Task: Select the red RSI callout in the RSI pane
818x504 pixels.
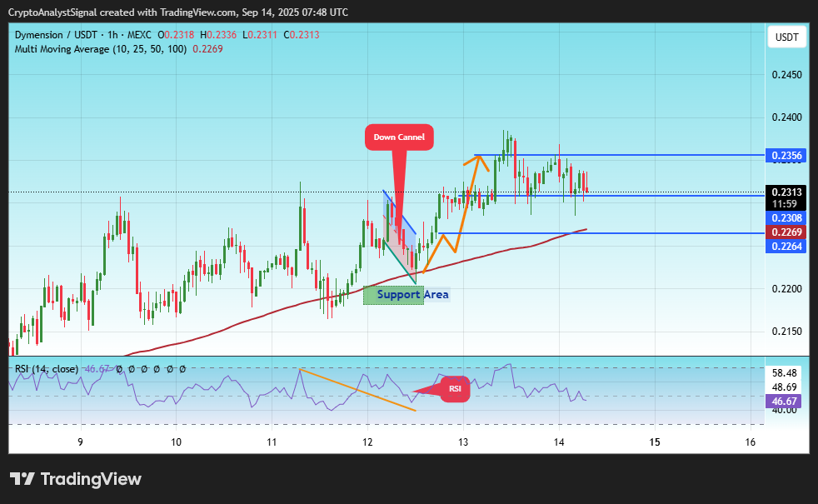Action: click(455, 389)
